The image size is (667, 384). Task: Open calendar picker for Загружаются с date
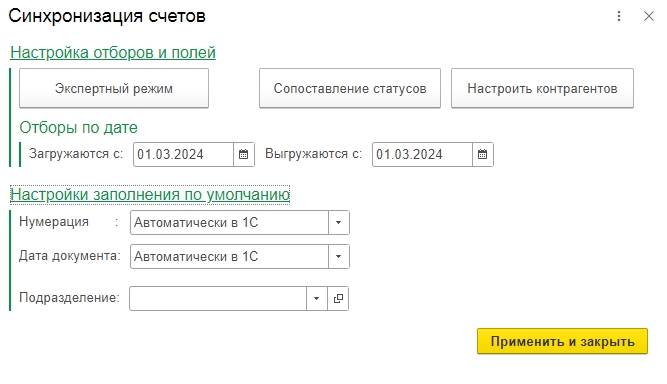pos(244,154)
